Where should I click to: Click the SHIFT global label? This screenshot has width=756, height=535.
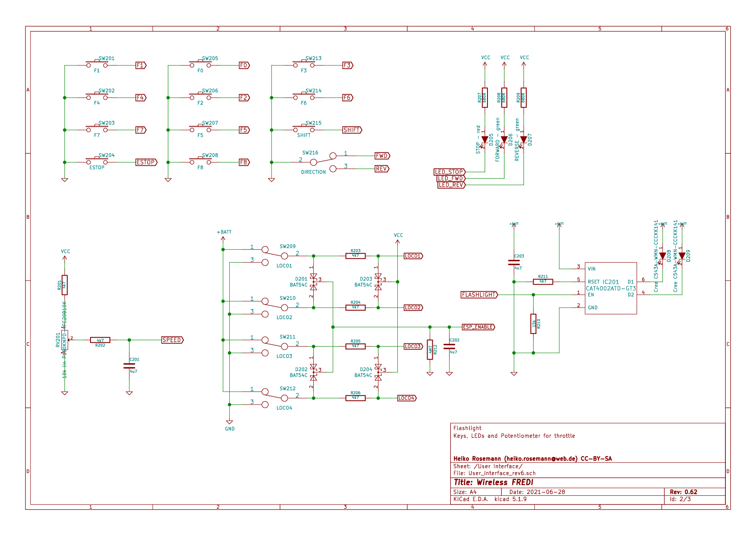tap(352, 130)
